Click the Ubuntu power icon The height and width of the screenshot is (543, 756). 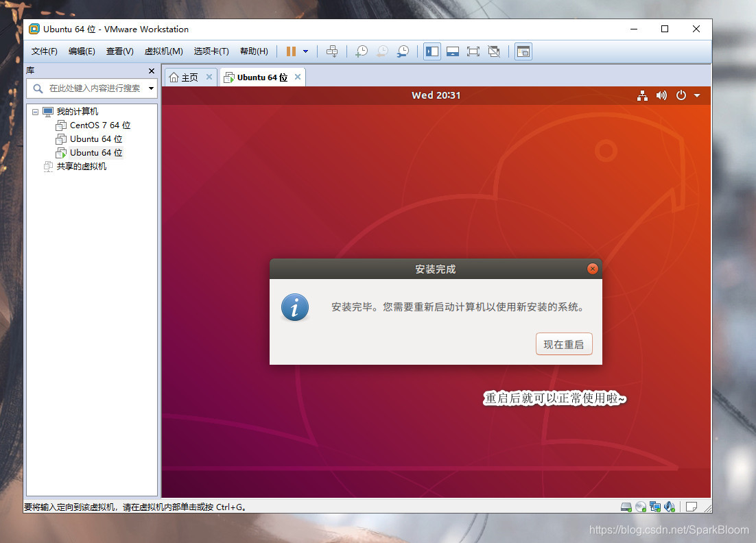tap(681, 95)
